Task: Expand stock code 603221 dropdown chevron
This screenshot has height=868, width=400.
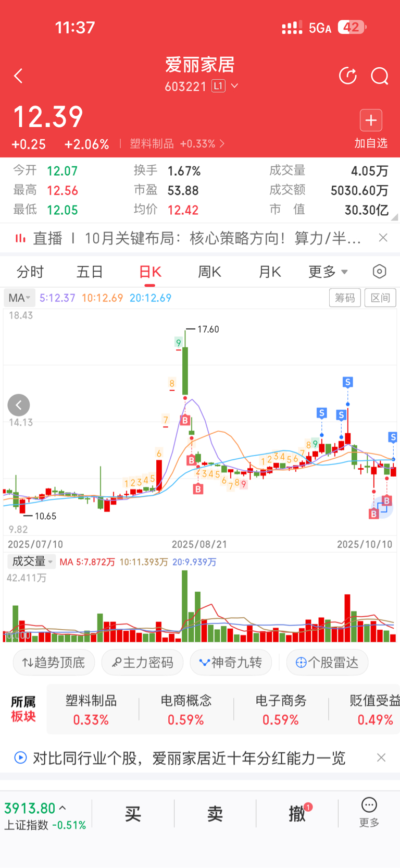Action: [234, 86]
